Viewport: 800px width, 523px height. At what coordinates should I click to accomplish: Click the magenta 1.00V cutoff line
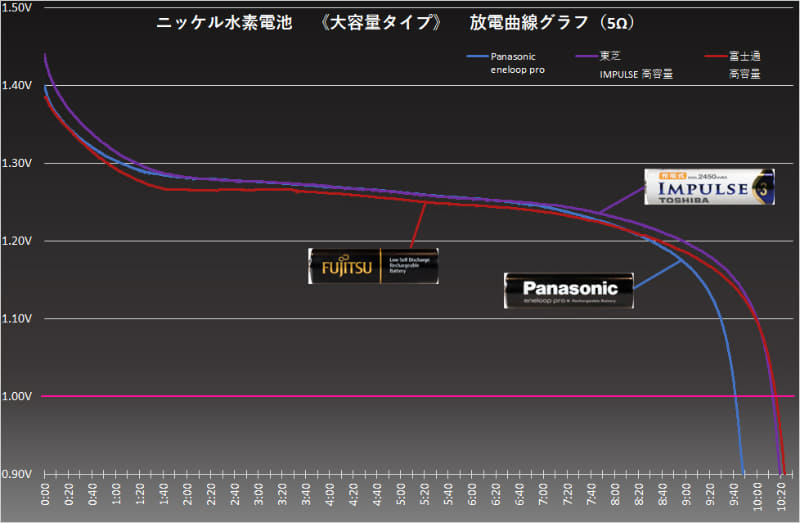pos(417,396)
